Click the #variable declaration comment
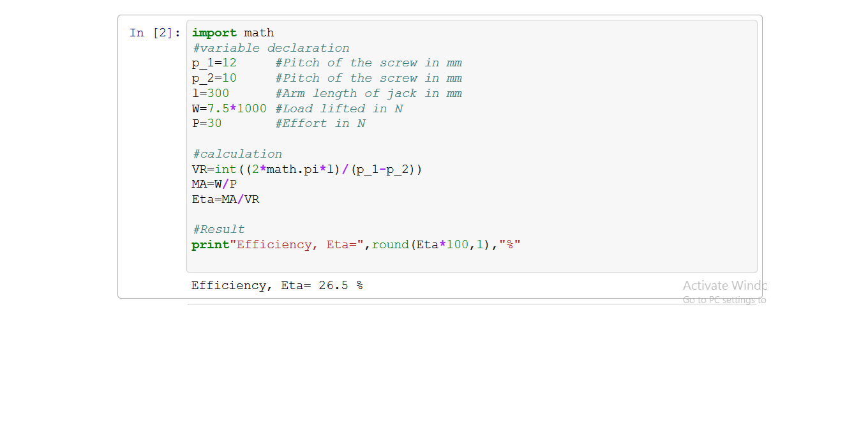This screenshot has width=868, height=448. 271,48
